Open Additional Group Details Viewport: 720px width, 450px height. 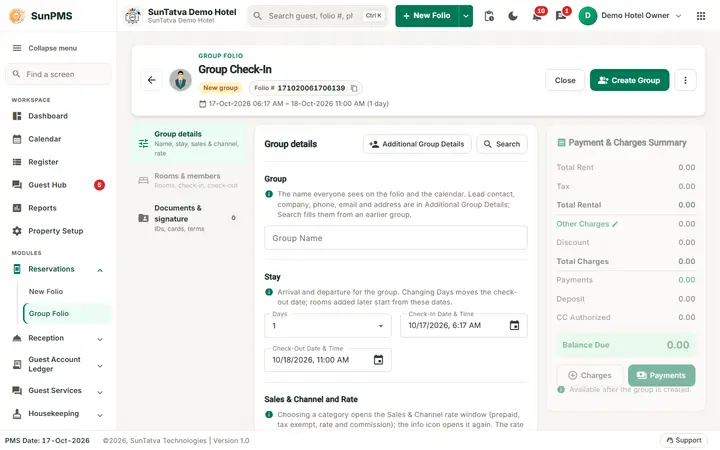pyautogui.click(x=417, y=144)
